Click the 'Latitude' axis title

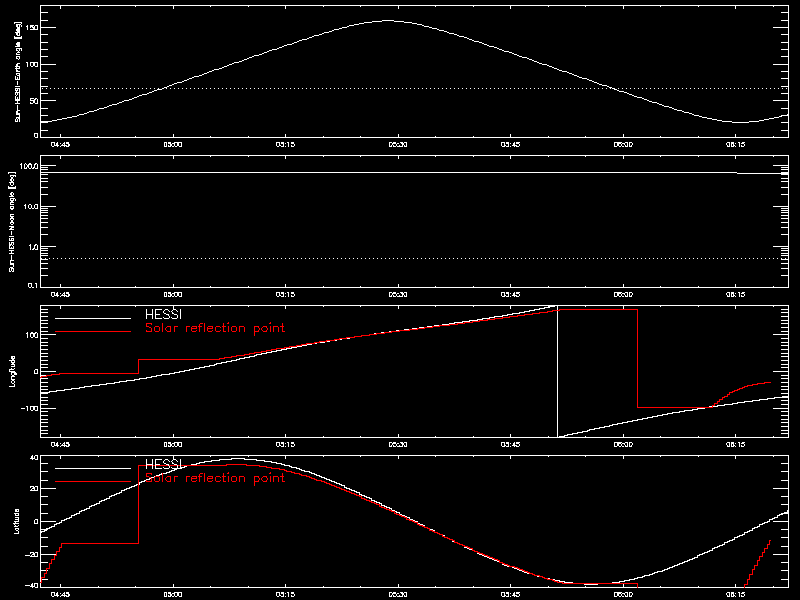click(x=17, y=521)
